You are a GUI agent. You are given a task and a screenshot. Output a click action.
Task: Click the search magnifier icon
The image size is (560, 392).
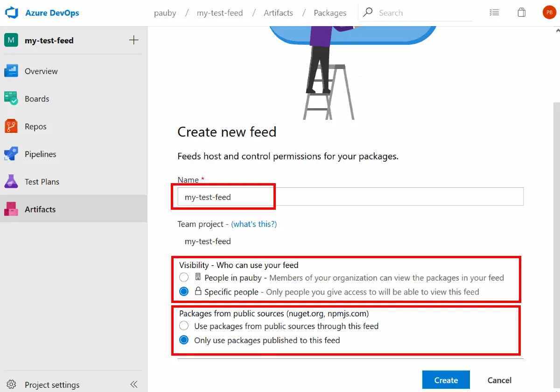point(368,12)
